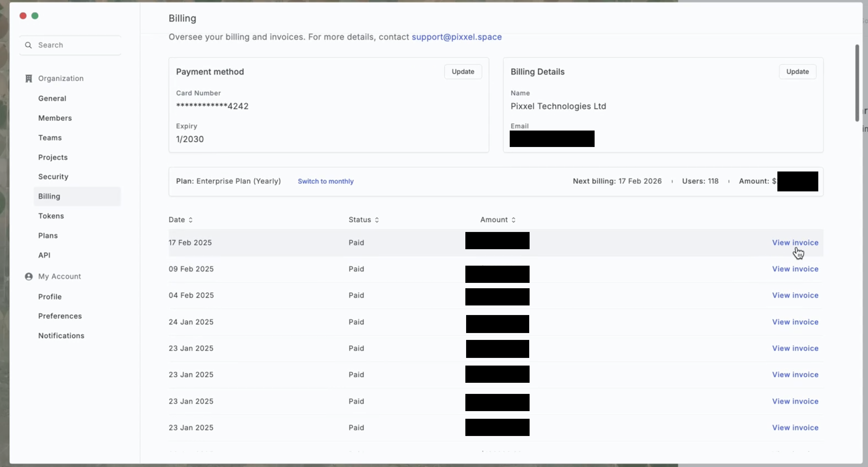Image resolution: width=868 pixels, height=467 pixels.
Task: Open the Preferences page
Action: [60, 316]
